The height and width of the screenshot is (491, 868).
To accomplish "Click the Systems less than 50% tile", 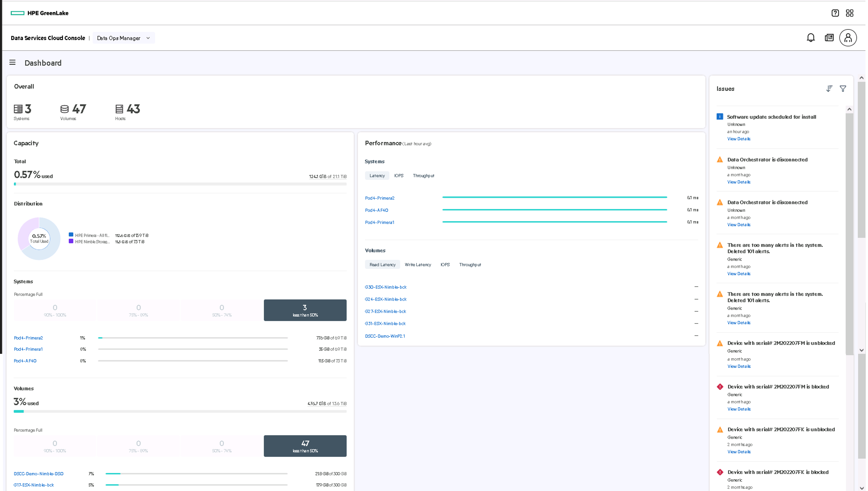I will pyautogui.click(x=305, y=310).
